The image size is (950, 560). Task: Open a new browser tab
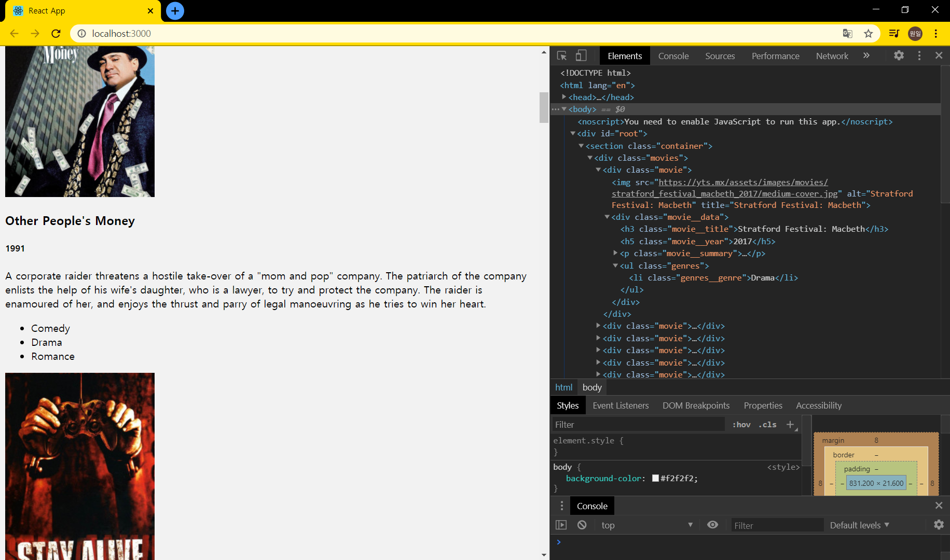click(x=175, y=10)
